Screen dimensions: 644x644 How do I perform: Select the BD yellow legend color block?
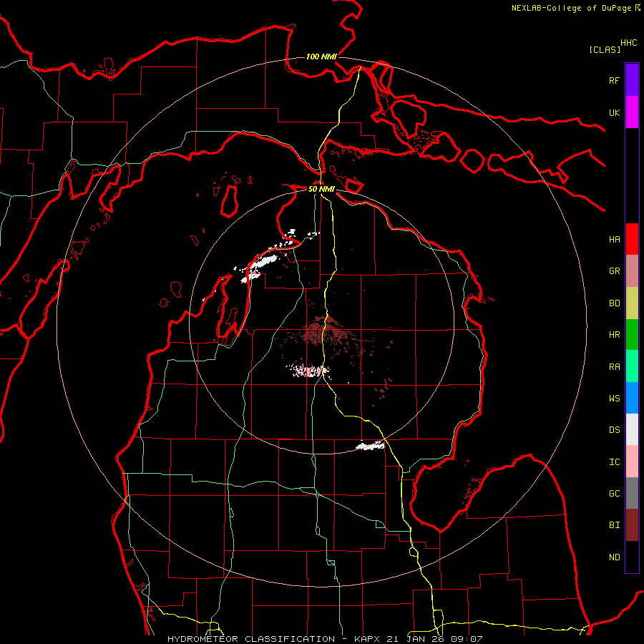[x=632, y=303]
